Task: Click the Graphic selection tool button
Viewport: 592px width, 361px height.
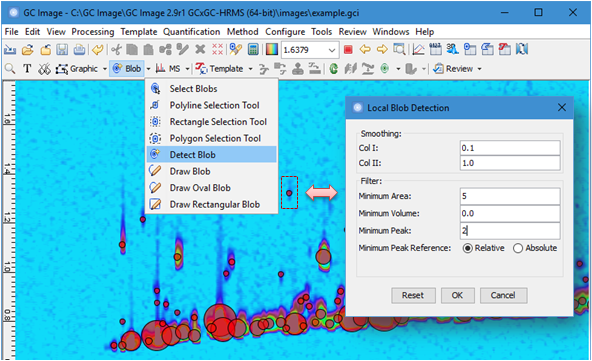Action: coord(77,69)
